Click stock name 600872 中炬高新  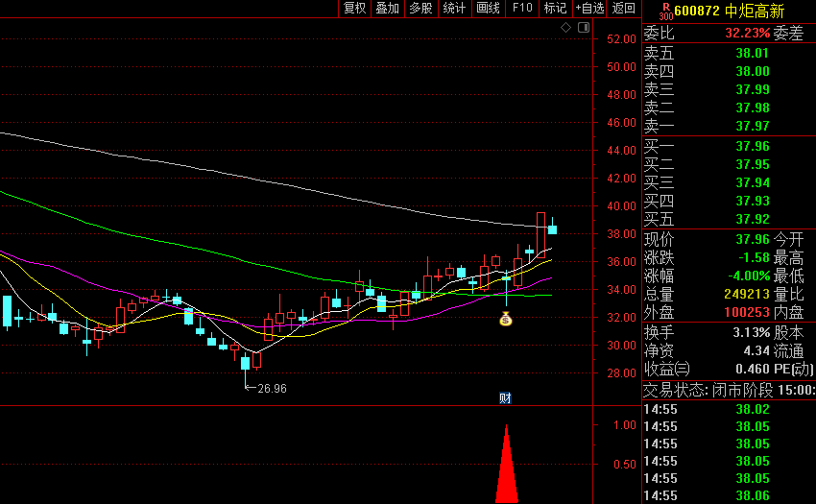[x=729, y=11]
